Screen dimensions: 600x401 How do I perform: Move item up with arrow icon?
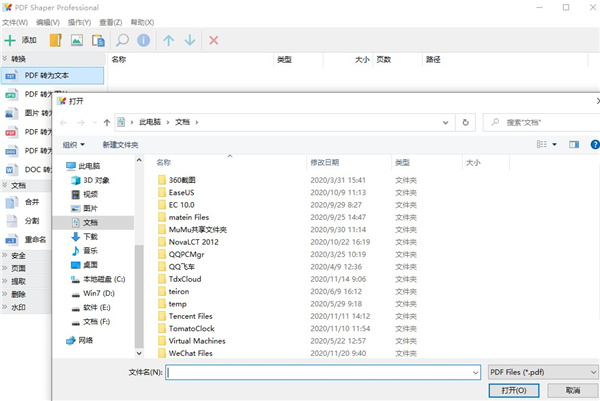(169, 40)
